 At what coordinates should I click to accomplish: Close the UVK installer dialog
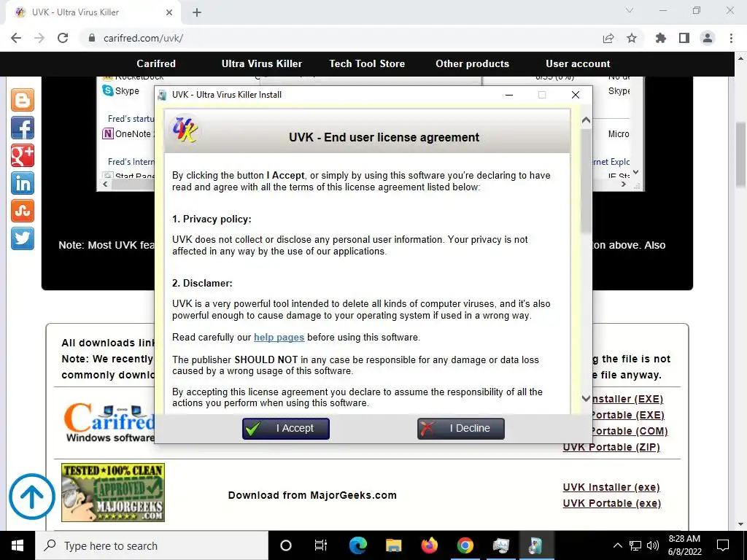click(575, 95)
